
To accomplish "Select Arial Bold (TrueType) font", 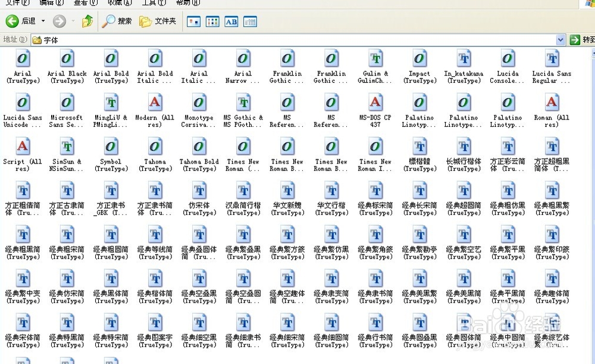I will point(111,67).
